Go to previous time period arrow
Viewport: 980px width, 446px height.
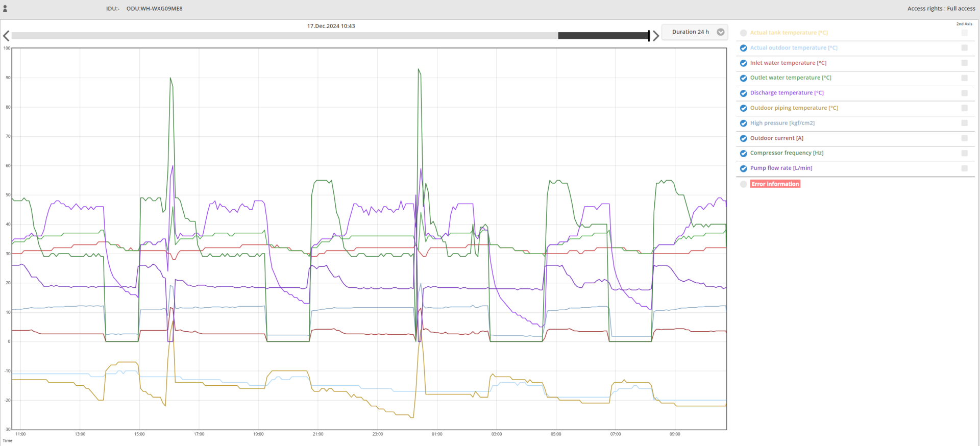point(6,36)
